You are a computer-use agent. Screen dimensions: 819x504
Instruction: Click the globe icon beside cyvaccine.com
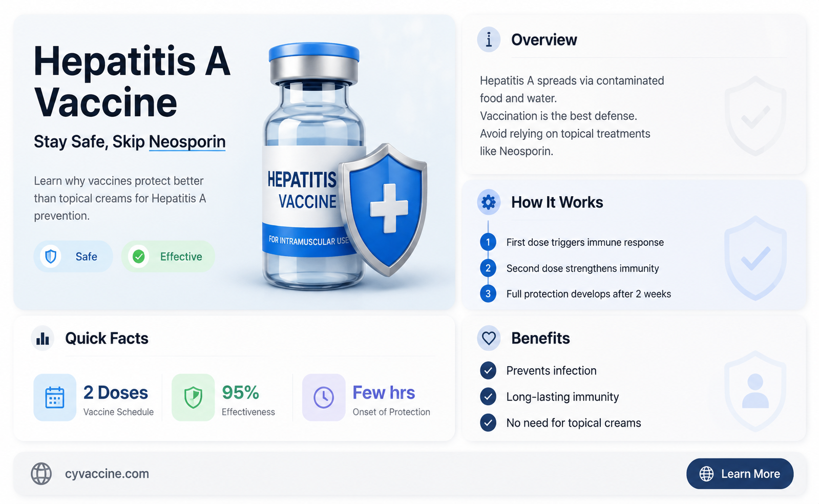pos(41,474)
